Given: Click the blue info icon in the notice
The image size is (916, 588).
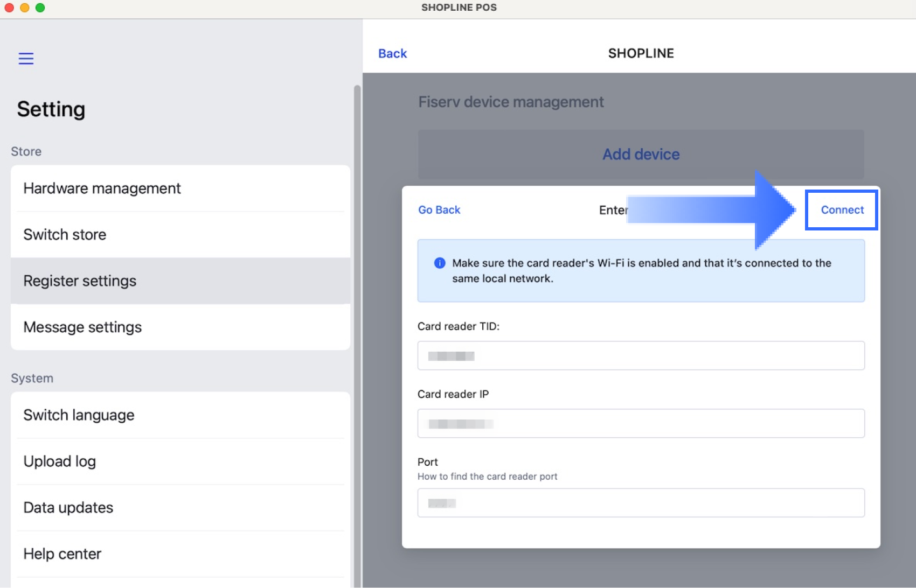Looking at the screenshot, I should pyautogui.click(x=440, y=263).
